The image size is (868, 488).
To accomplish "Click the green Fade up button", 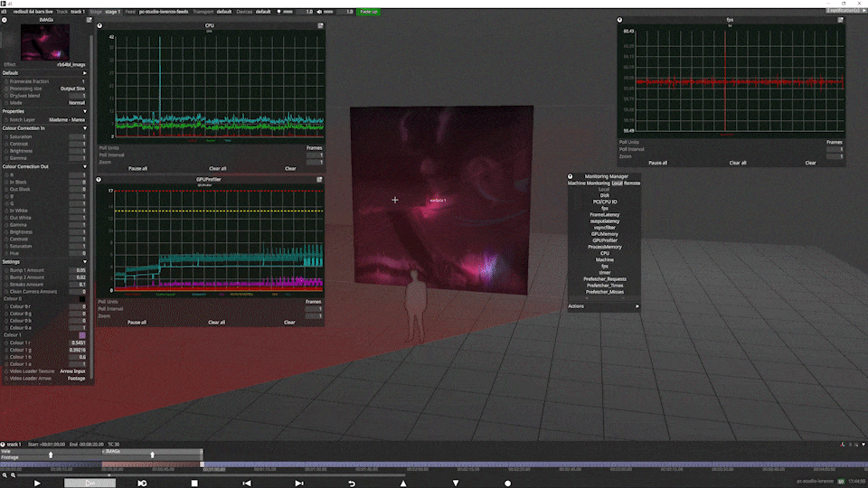I will pos(368,12).
